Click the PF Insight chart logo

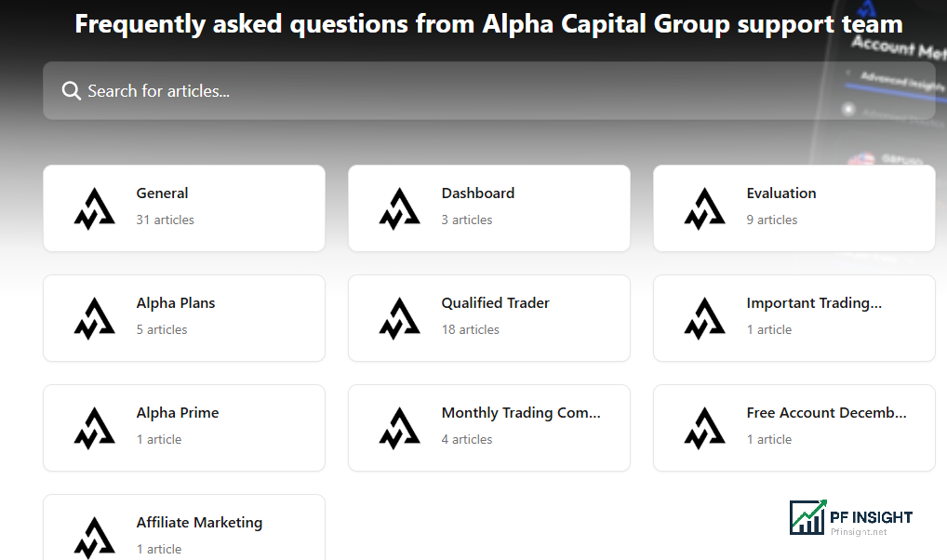point(807,517)
